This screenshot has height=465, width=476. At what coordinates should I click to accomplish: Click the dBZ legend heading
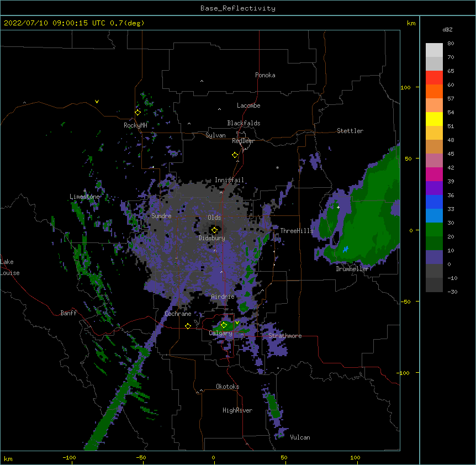pos(447,30)
